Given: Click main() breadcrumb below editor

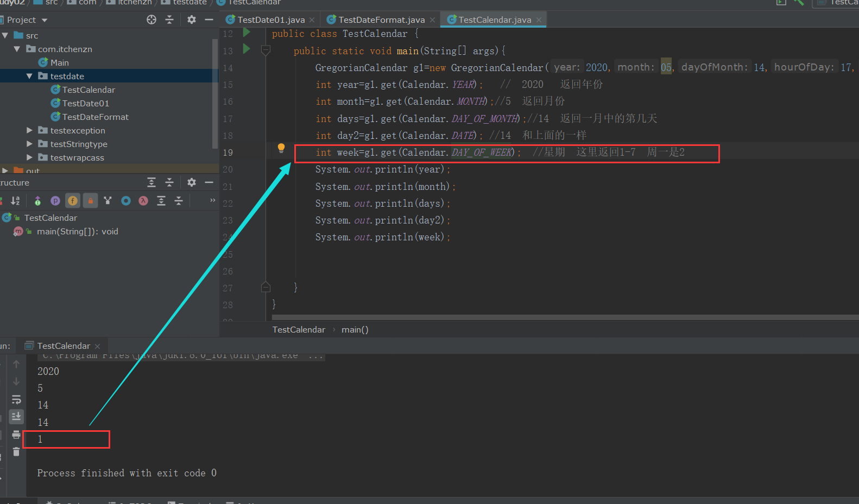Looking at the screenshot, I should coord(355,329).
